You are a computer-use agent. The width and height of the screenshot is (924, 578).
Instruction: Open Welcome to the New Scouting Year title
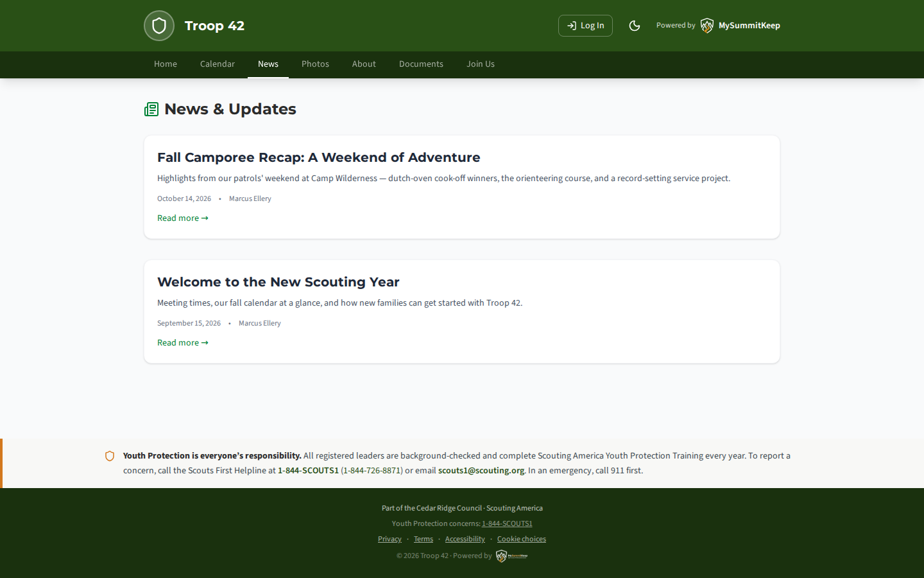coord(278,282)
